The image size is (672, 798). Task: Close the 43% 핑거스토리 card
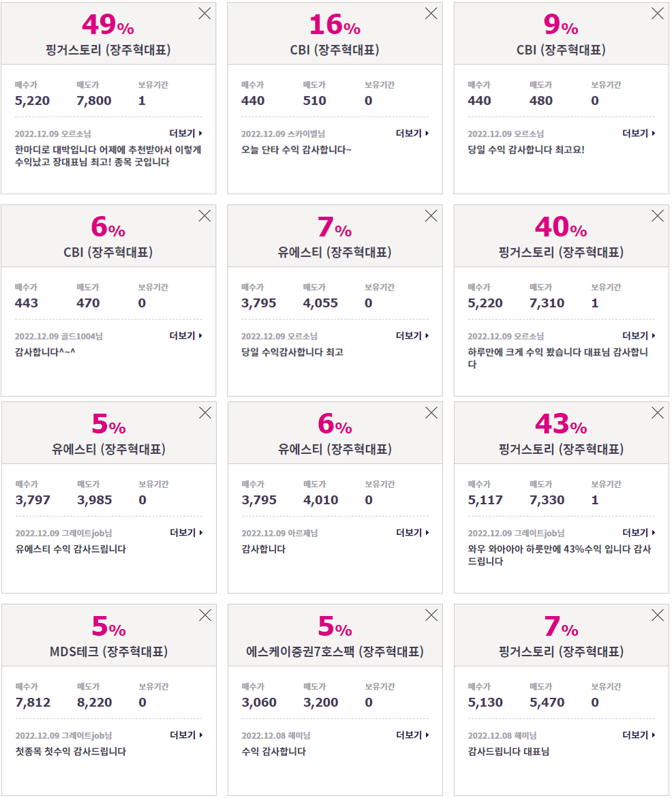tap(658, 413)
